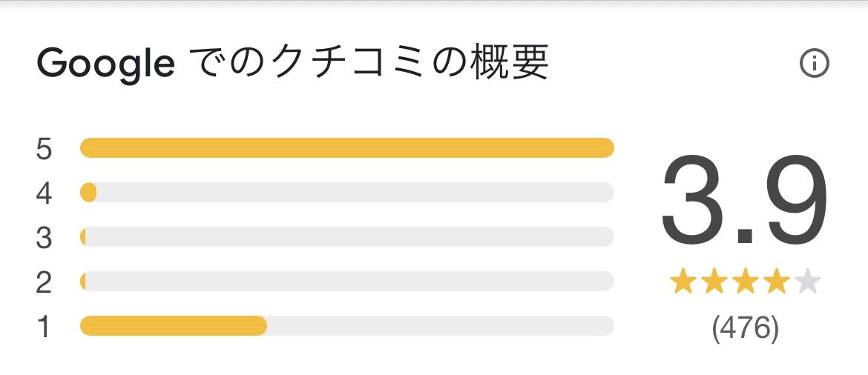Click the second yellow star under 3.9
868x375 pixels.
tap(713, 282)
